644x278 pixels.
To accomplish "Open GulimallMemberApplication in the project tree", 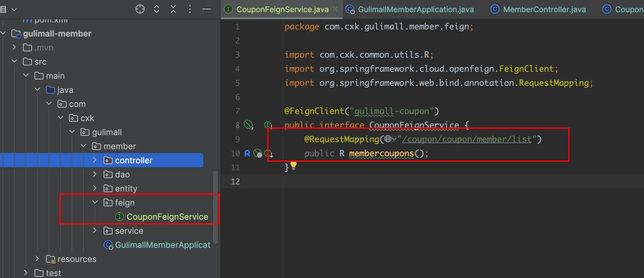I will point(163,245).
